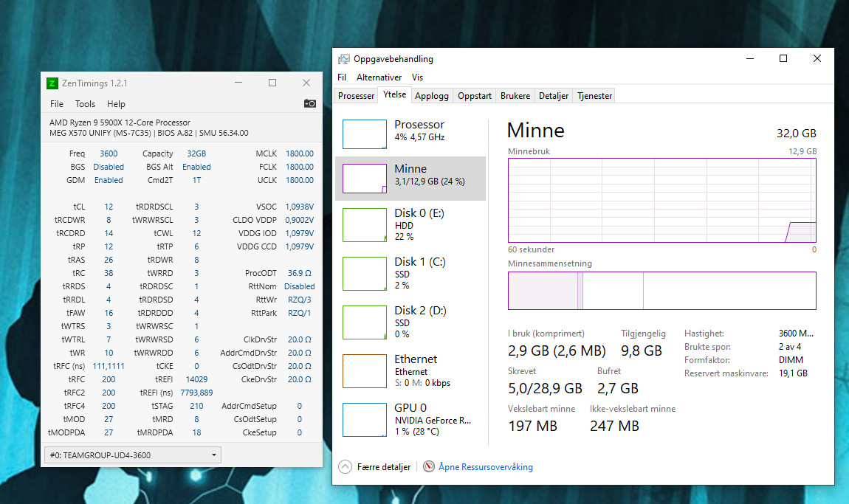Click the Åpne Ressursovervåking link
Screen dimensions: 849x504
pyautogui.click(x=486, y=466)
